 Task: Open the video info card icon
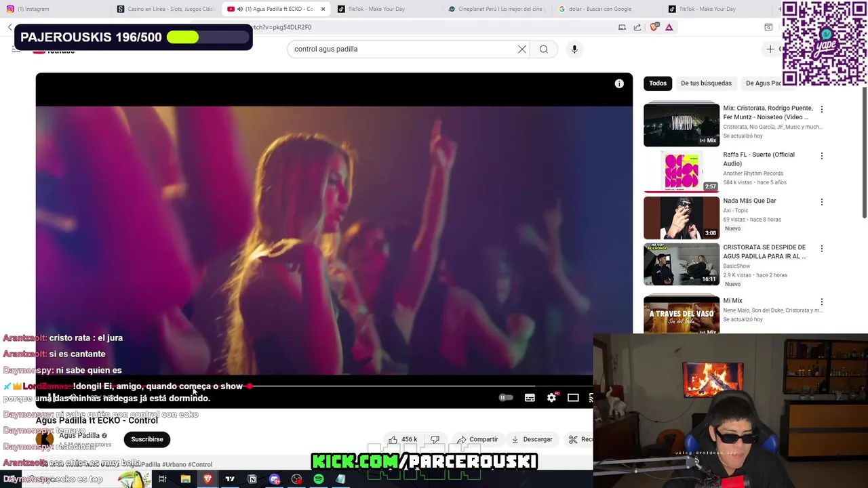click(x=619, y=83)
